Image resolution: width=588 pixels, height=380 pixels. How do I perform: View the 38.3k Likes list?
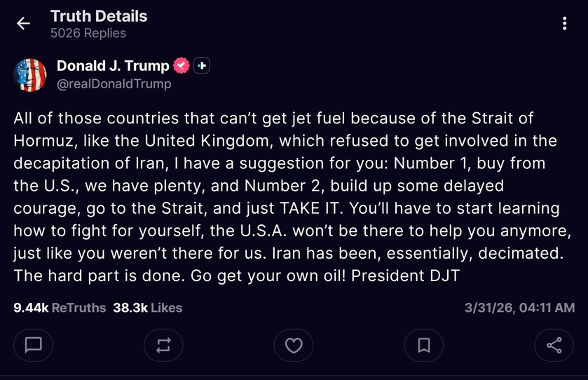pyautogui.click(x=147, y=307)
